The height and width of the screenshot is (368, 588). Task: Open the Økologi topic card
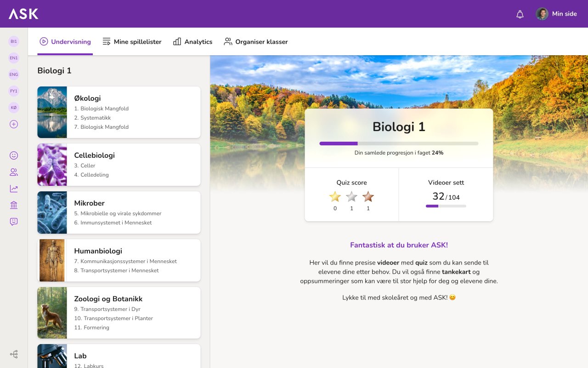[x=119, y=112]
